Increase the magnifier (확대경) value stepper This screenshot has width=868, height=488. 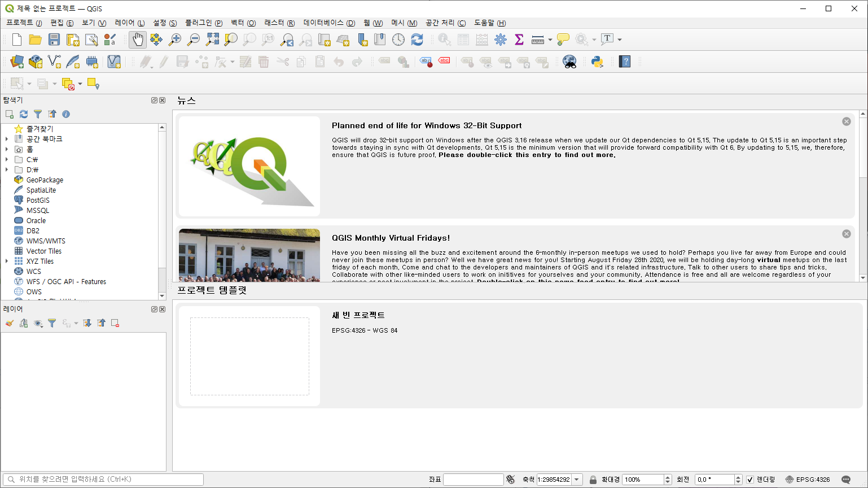[x=668, y=477]
